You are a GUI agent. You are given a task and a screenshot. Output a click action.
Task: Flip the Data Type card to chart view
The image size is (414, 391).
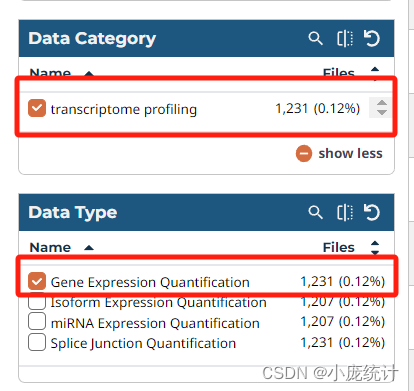[345, 212]
